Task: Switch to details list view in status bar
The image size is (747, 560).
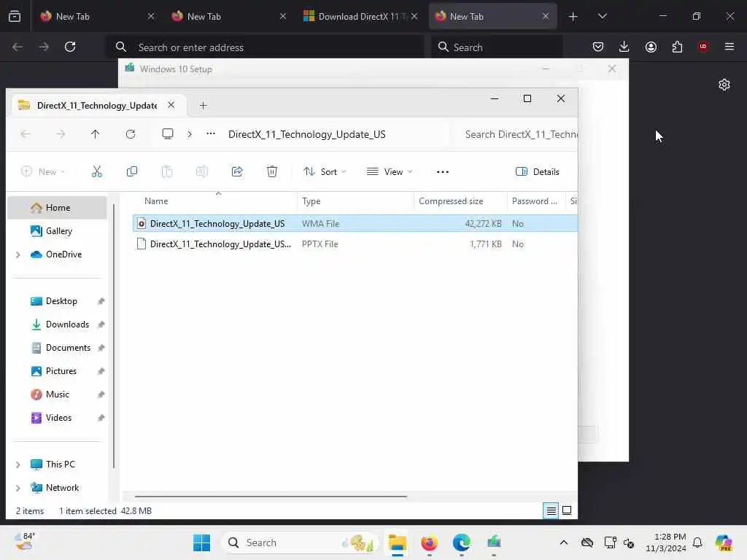Action: (x=551, y=510)
